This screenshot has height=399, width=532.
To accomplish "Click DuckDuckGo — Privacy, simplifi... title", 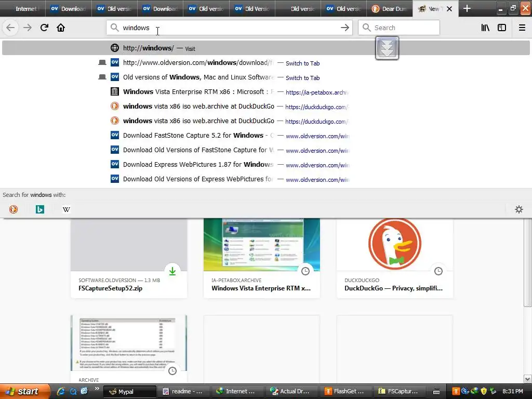I will pos(393,288).
